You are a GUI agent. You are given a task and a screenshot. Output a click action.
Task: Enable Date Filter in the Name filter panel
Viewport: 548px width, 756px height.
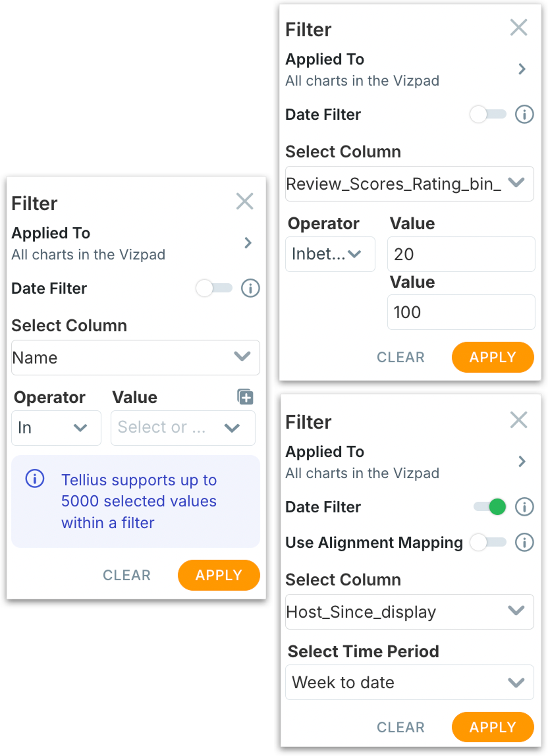pos(214,288)
